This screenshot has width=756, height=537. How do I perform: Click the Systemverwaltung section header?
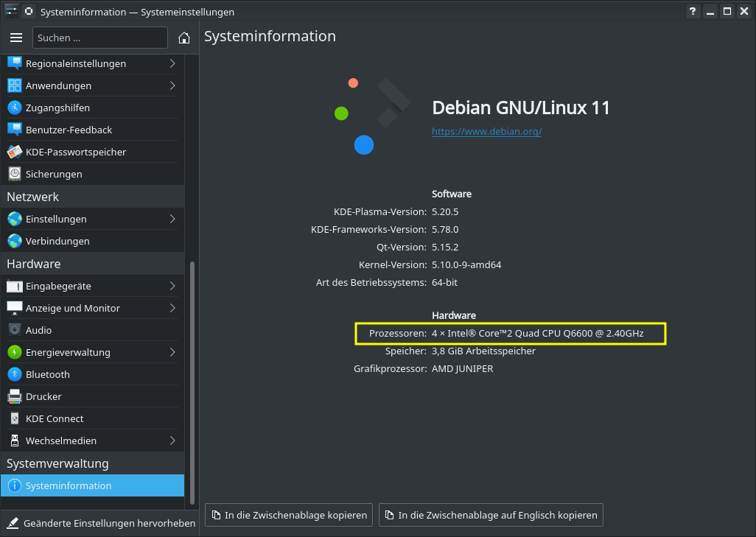[93, 463]
